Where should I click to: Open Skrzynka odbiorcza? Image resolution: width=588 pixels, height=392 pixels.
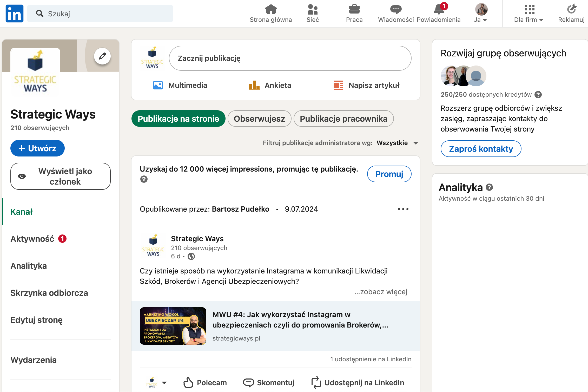(x=49, y=293)
